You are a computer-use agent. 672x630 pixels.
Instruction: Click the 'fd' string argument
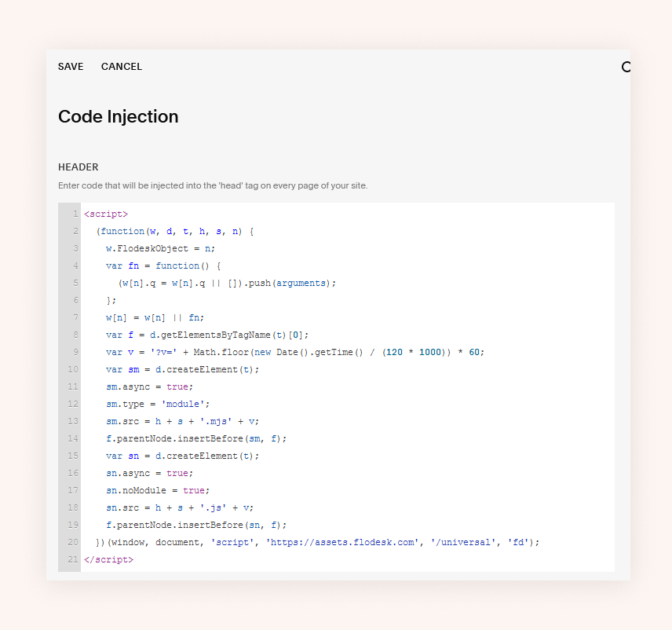tap(518, 542)
